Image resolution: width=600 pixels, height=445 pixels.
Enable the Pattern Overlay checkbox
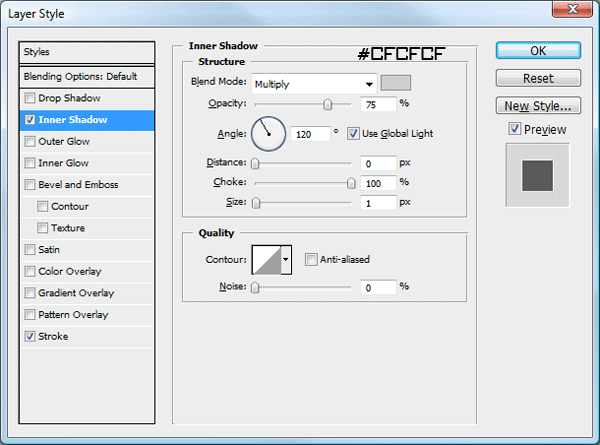30,315
